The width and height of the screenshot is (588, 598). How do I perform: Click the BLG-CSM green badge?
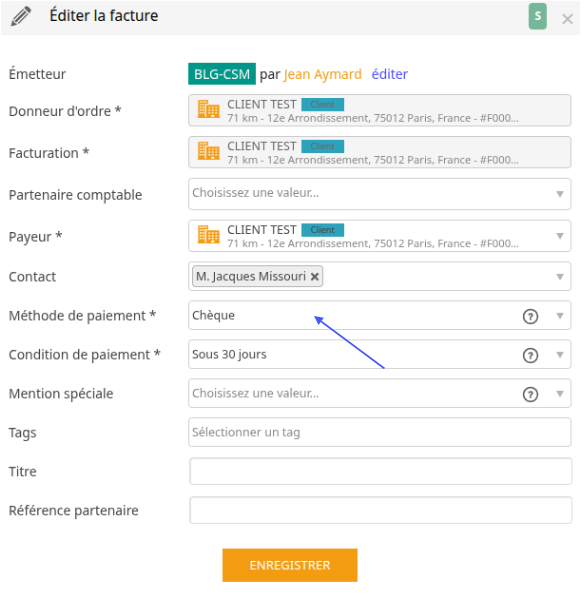click(222, 74)
